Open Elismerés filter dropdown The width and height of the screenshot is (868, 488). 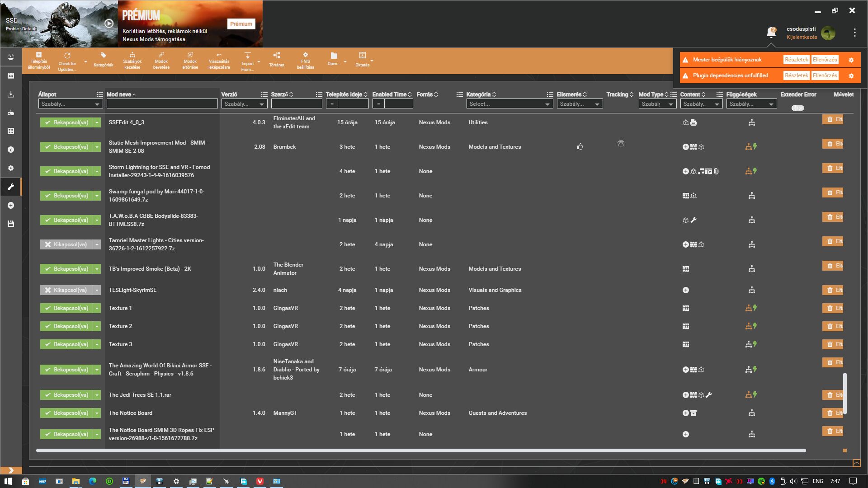580,104
